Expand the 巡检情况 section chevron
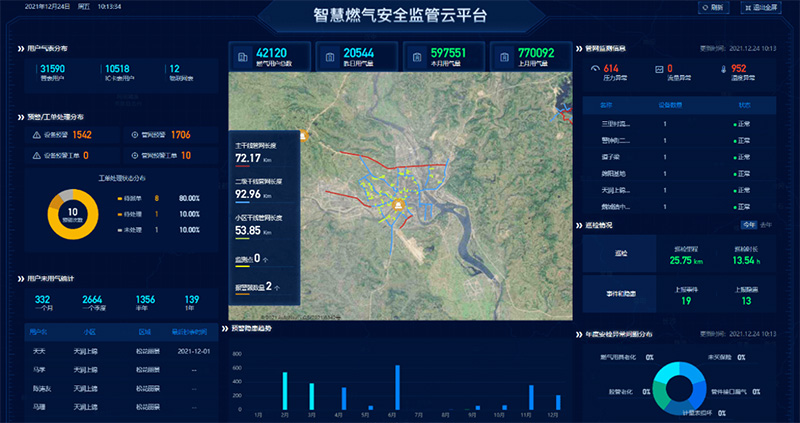The image size is (800, 423). tap(579, 225)
